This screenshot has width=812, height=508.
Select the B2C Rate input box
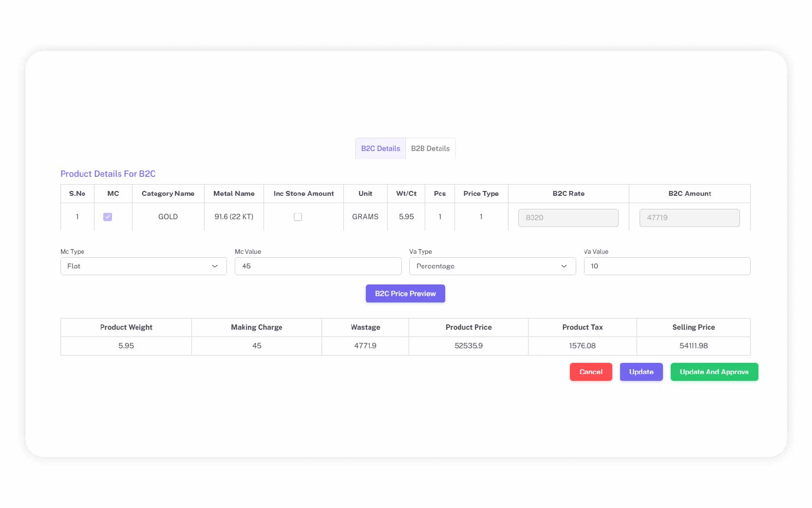tap(568, 218)
